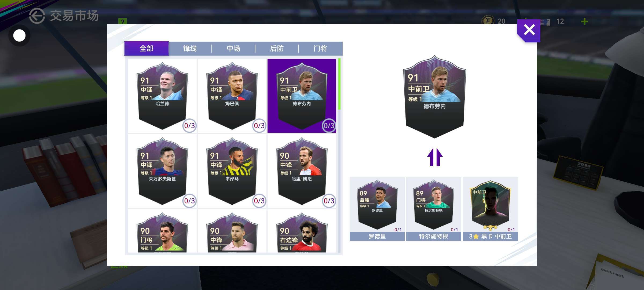The width and height of the screenshot is (644, 290).
Task: Click the 特尔施特根 material slot
Action: pyautogui.click(x=434, y=209)
